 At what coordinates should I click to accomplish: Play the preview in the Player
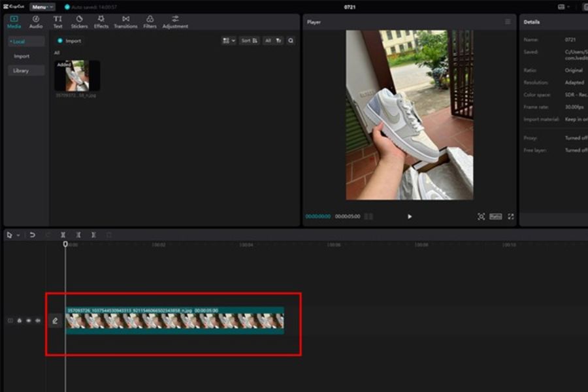[410, 216]
